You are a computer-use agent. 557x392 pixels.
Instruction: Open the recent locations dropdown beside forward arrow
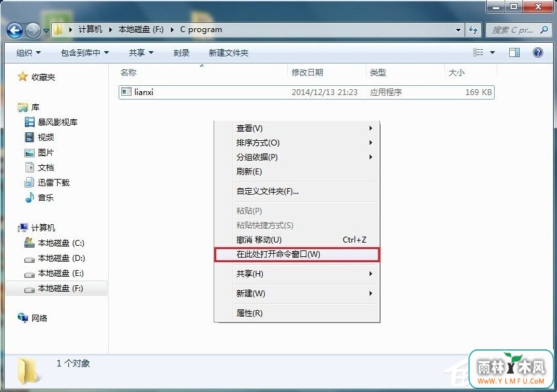tap(46, 31)
